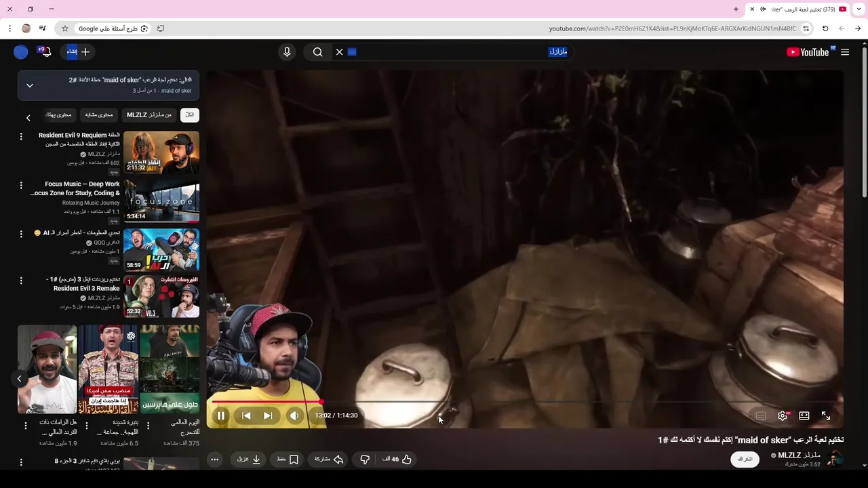Subscribe to MLZLZ channel (اشتراك)
The image size is (868, 488).
(x=745, y=459)
